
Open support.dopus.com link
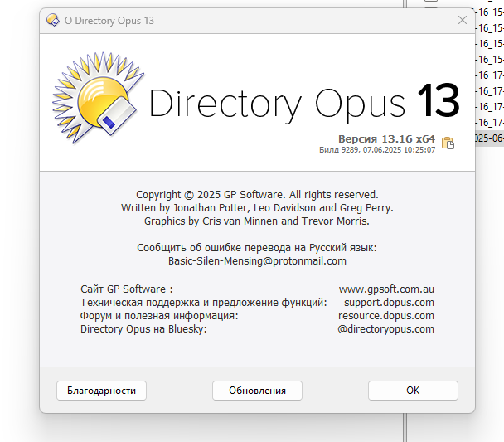click(x=389, y=303)
